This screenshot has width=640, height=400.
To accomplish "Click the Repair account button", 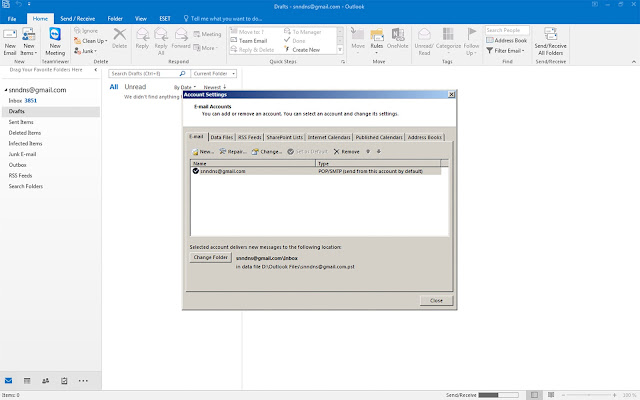I will (x=233, y=152).
